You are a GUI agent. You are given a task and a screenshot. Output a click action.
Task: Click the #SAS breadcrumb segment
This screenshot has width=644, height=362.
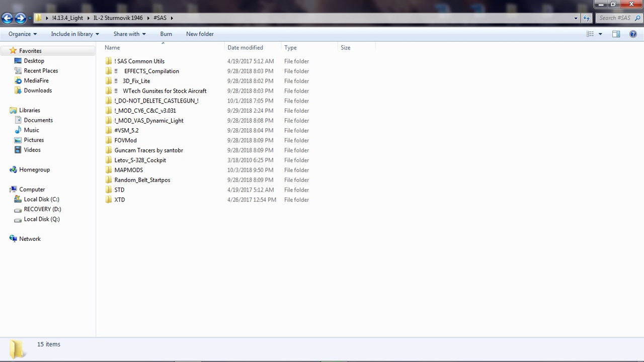click(160, 18)
